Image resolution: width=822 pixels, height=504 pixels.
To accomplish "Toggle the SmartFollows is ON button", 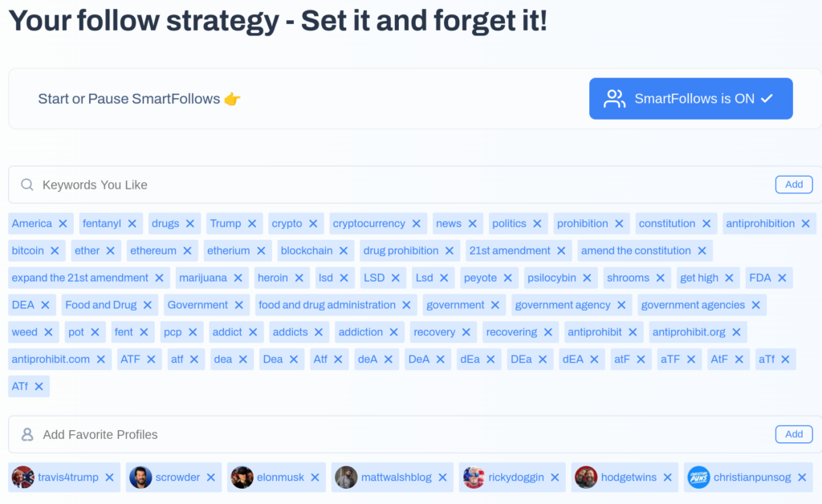I will click(x=690, y=99).
